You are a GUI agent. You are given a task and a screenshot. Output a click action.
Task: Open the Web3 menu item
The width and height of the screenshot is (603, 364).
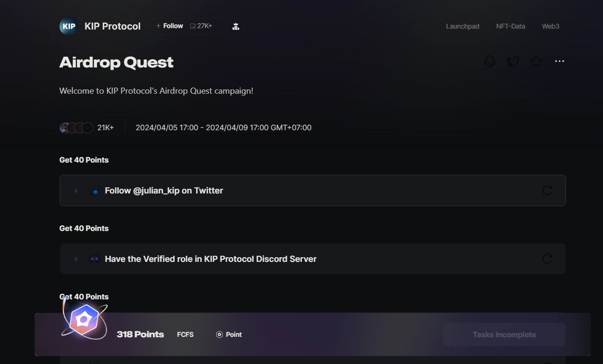click(550, 26)
